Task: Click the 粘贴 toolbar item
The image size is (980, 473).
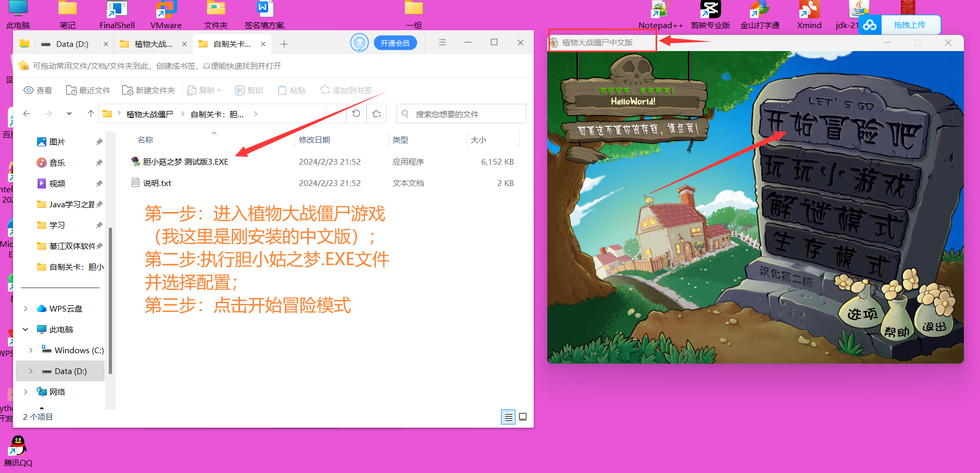Action: (x=292, y=90)
